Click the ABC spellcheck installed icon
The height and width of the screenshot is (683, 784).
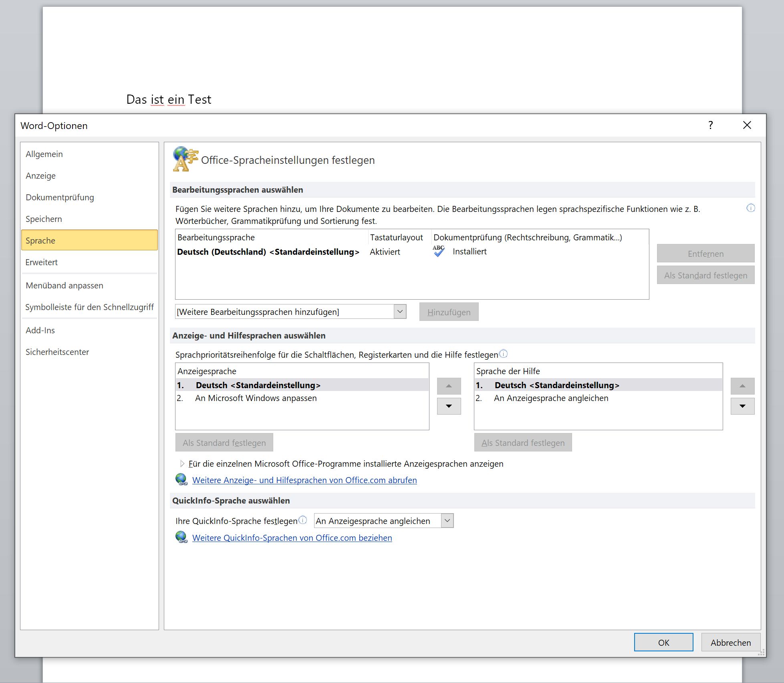(439, 251)
